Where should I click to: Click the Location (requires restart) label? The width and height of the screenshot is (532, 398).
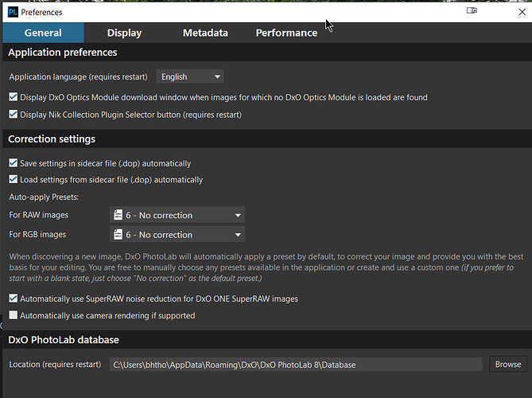[x=55, y=365]
